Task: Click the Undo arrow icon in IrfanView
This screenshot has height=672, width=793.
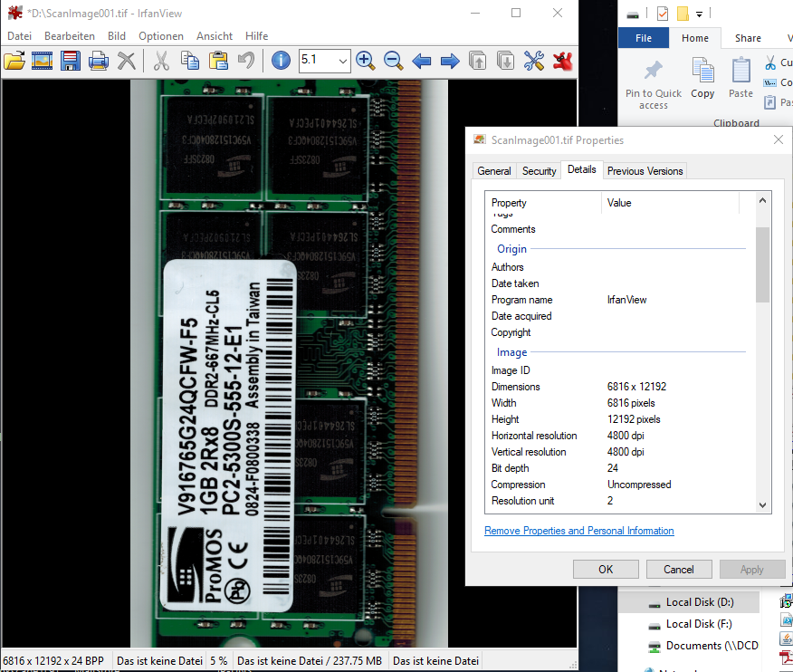Action: click(246, 61)
